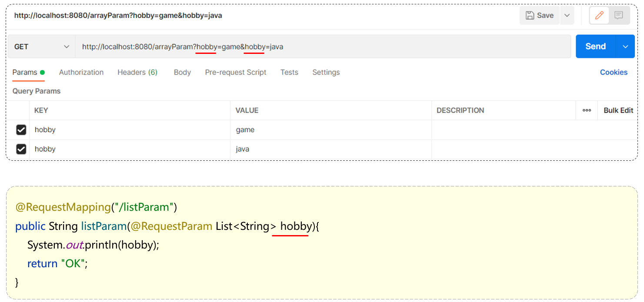Switch to the Authorization tab
Screen dimensions: 644x302
81,73
